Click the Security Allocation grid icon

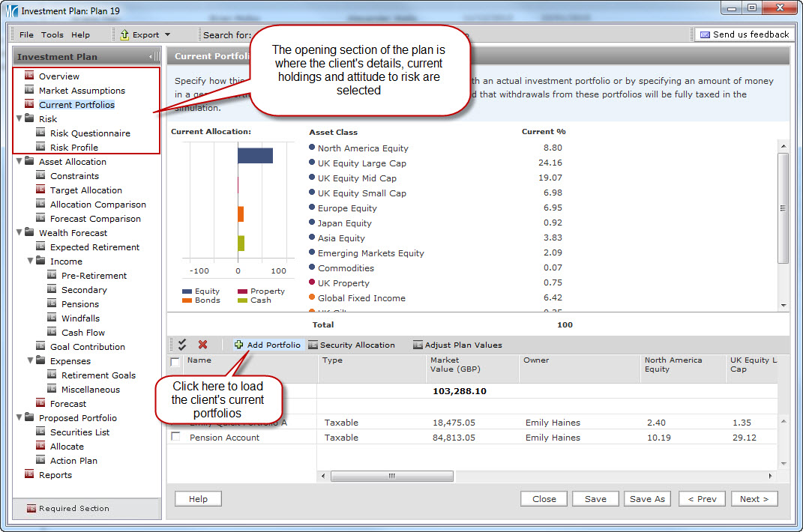tap(313, 345)
